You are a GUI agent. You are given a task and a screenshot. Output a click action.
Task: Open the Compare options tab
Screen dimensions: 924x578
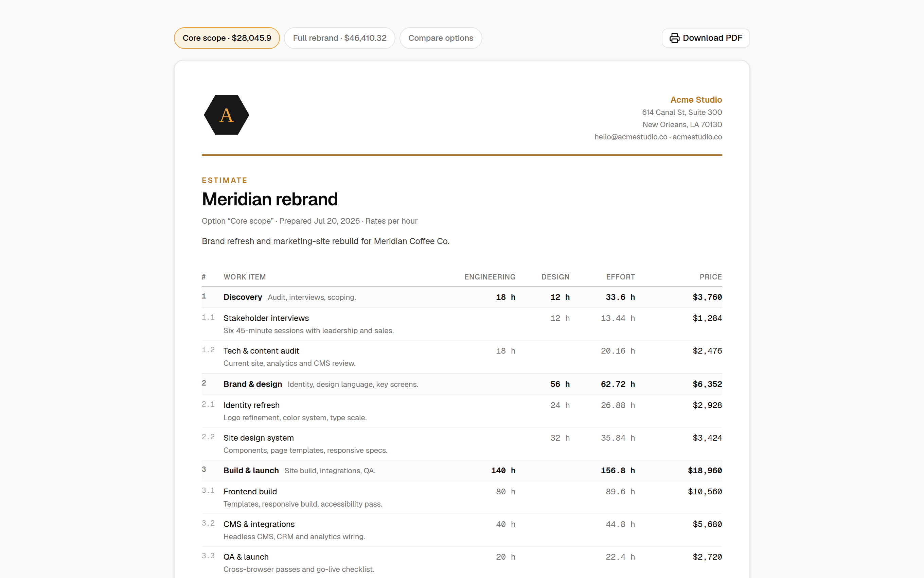pyautogui.click(x=441, y=38)
